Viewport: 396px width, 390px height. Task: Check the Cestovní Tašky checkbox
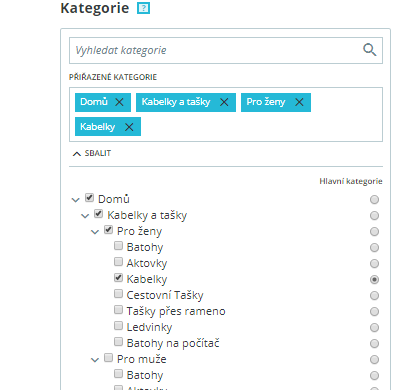[x=118, y=294]
